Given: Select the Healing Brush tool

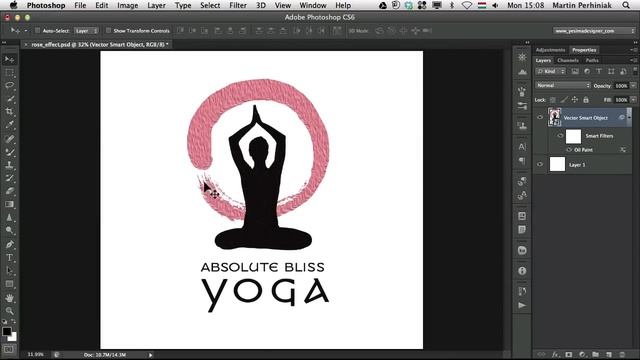Looking at the screenshot, I should pos(9,139).
